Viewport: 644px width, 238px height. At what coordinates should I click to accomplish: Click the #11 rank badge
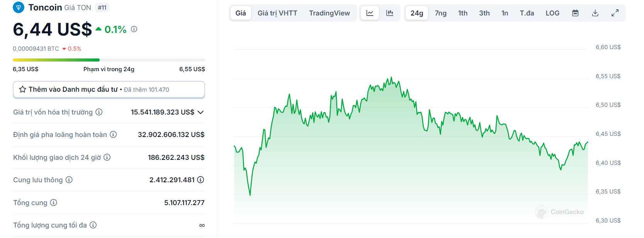(102, 7)
